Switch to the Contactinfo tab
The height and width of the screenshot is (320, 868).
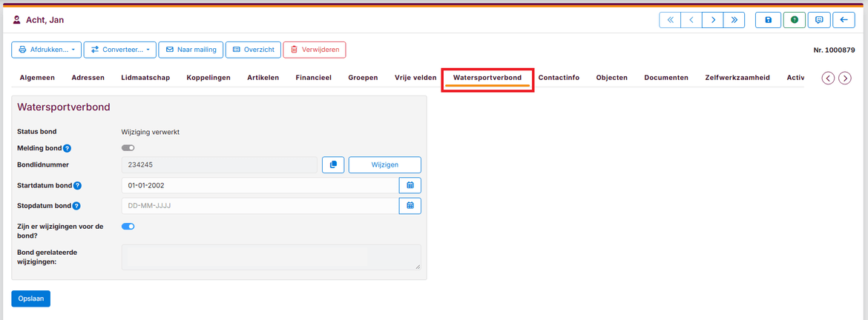point(559,78)
